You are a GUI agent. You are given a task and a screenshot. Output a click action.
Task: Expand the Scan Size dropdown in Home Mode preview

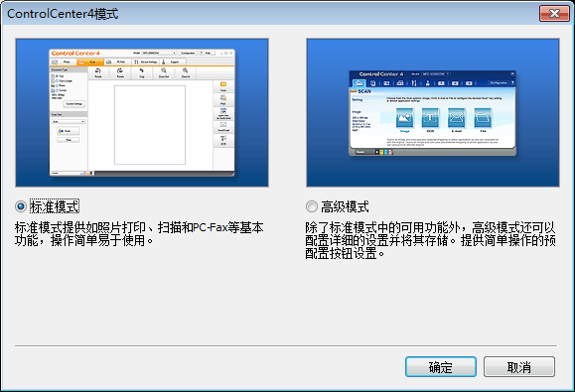point(69,121)
